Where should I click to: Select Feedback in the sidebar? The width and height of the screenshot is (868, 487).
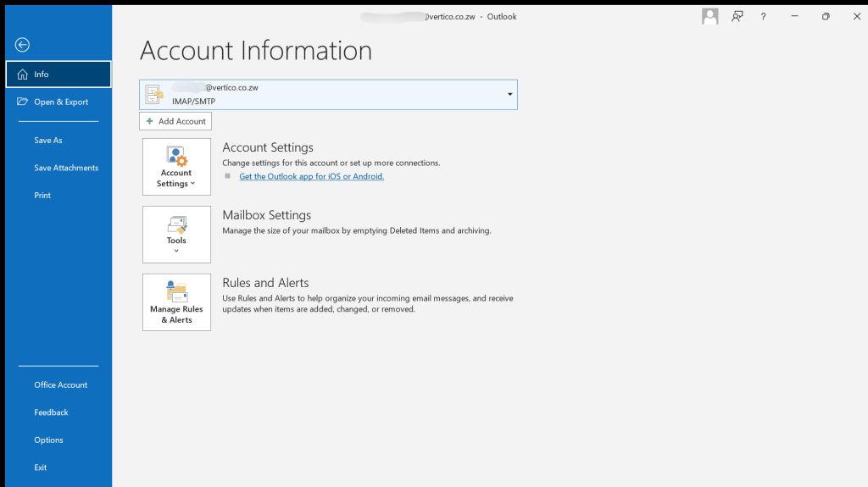pyautogui.click(x=51, y=412)
